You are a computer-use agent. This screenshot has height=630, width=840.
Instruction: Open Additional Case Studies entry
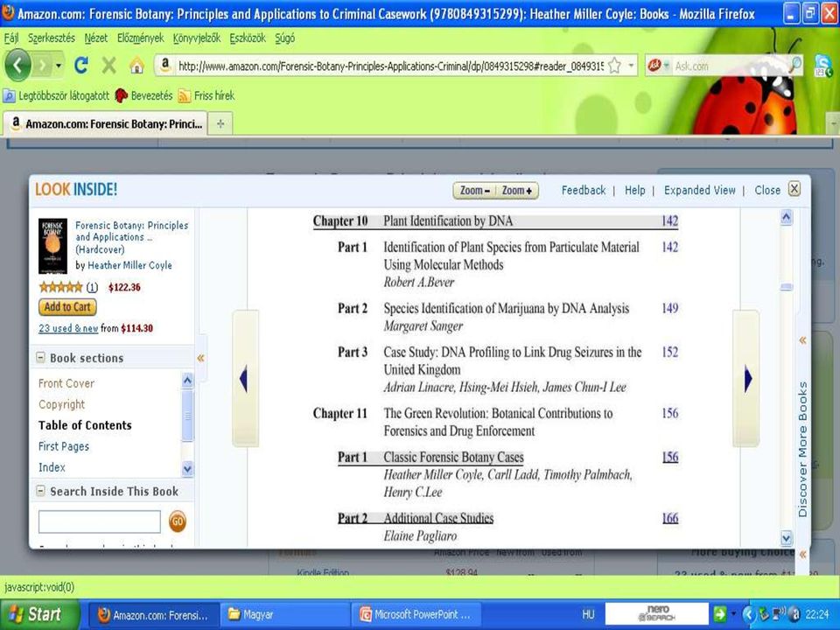[438, 518]
